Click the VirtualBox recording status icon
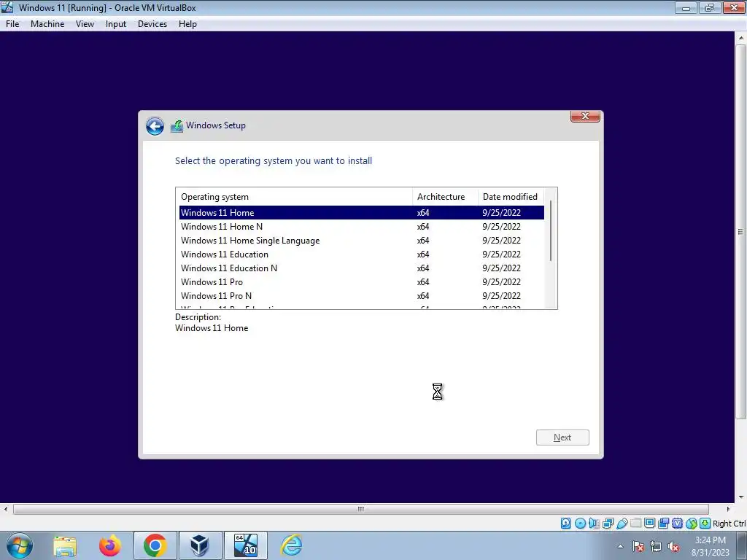The width and height of the screenshot is (747, 560). [663, 524]
